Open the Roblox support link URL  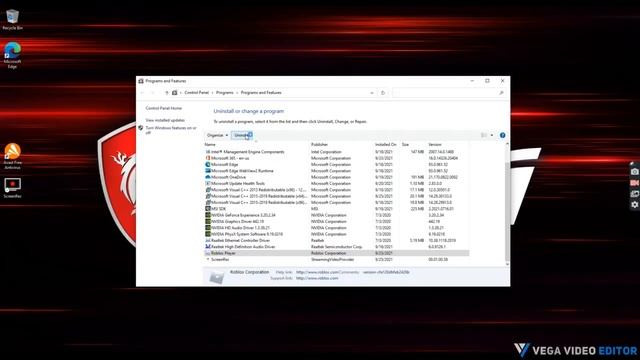click(317, 278)
